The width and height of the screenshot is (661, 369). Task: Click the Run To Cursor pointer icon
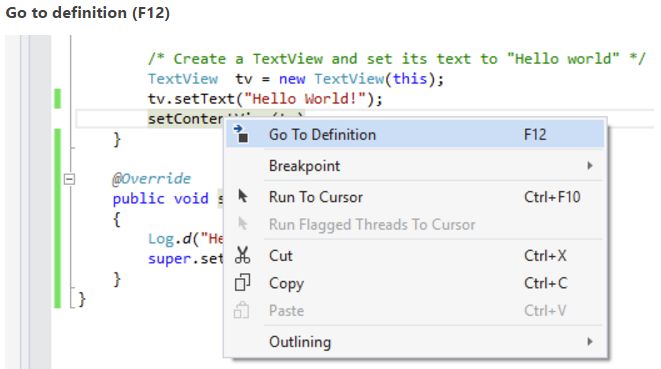(x=243, y=197)
